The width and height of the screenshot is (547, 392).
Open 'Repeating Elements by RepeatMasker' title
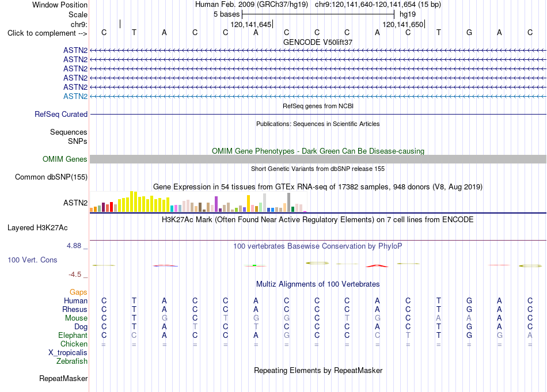click(x=318, y=370)
